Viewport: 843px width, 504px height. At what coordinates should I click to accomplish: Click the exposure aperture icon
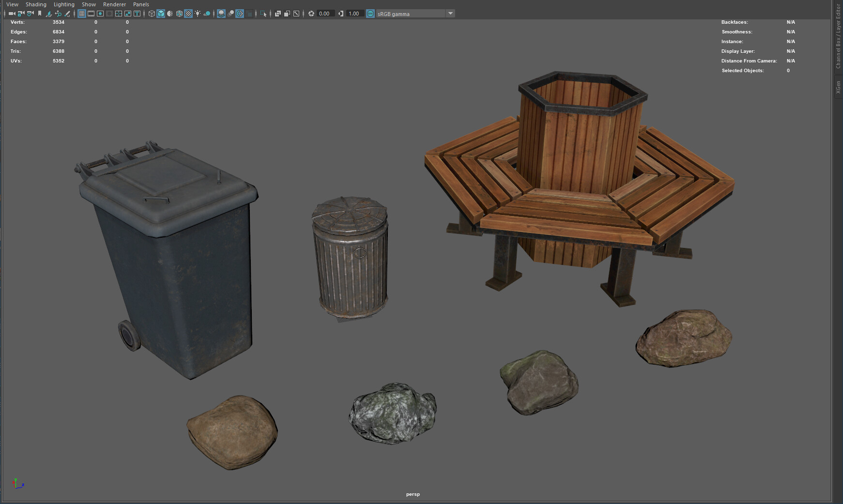tap(310, 14)
